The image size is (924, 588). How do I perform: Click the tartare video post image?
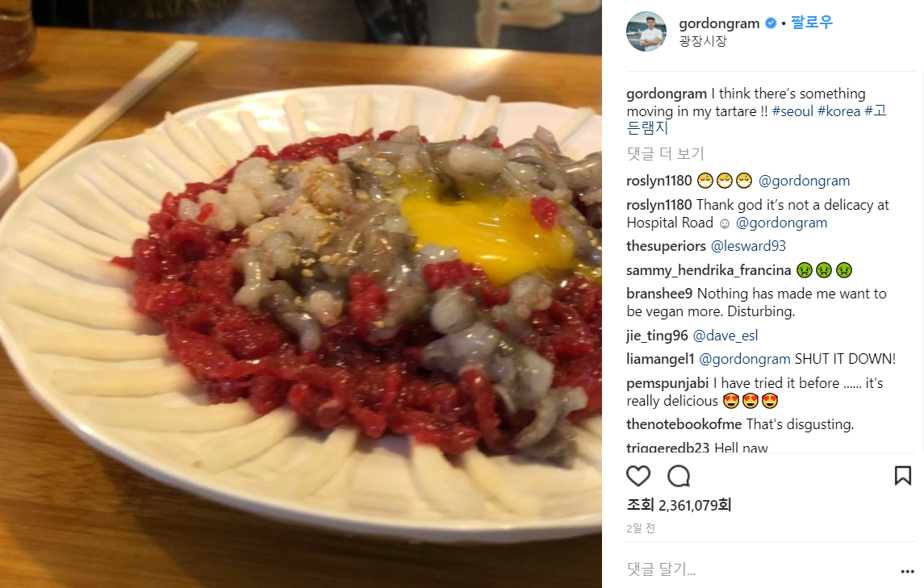pos(300,294)
